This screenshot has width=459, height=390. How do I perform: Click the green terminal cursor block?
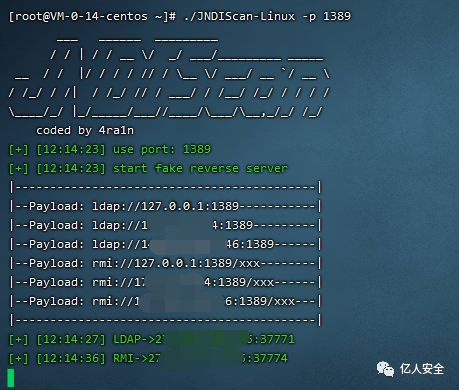coord(11,378)
